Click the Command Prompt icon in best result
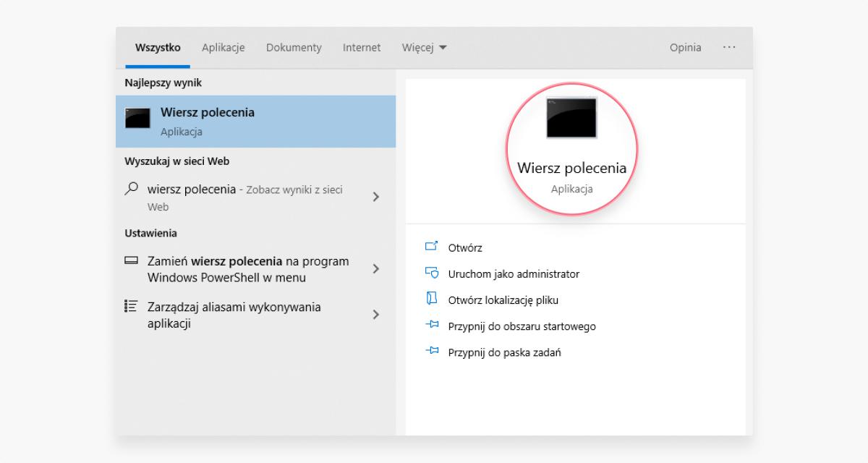The image size is (868, 463). point(137,119)
